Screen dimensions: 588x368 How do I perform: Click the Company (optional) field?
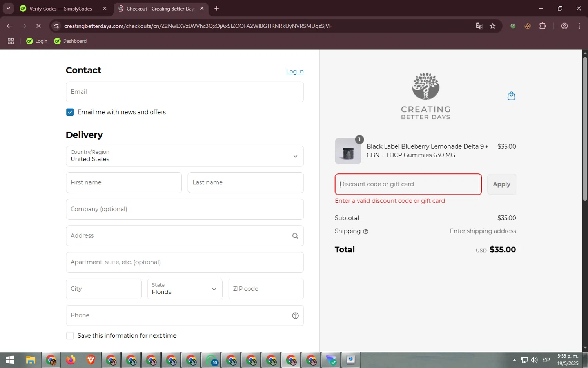pyautogui.click(x=185, y=210)
